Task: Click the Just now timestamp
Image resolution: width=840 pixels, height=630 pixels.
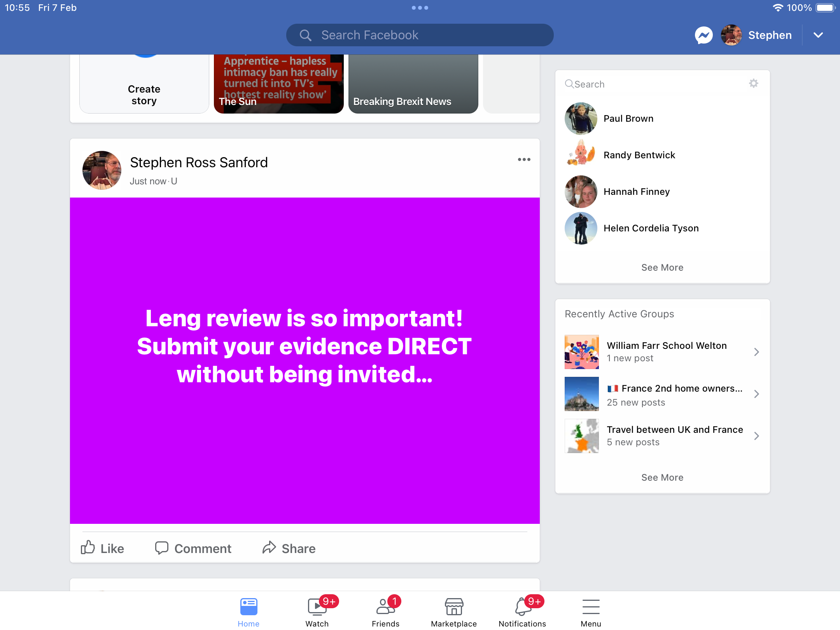Action: [148, 182]
